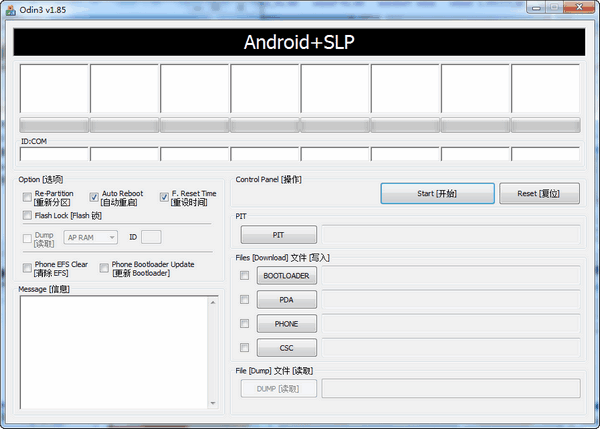
Task: Check the Phone EFS Clear option
Action: (x=27, y=268)
